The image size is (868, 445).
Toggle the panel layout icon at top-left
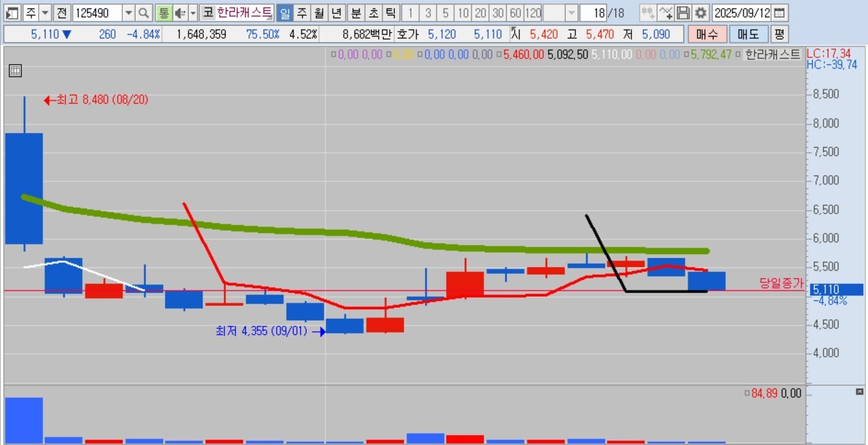point(12,13)
